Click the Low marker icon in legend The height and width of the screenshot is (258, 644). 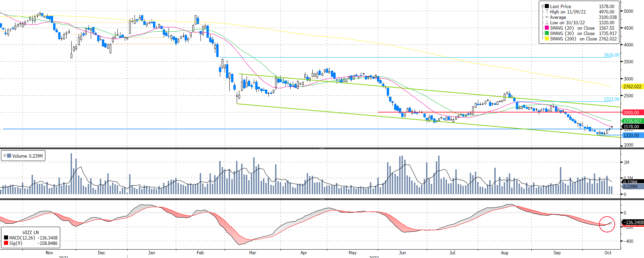[547, 23]
